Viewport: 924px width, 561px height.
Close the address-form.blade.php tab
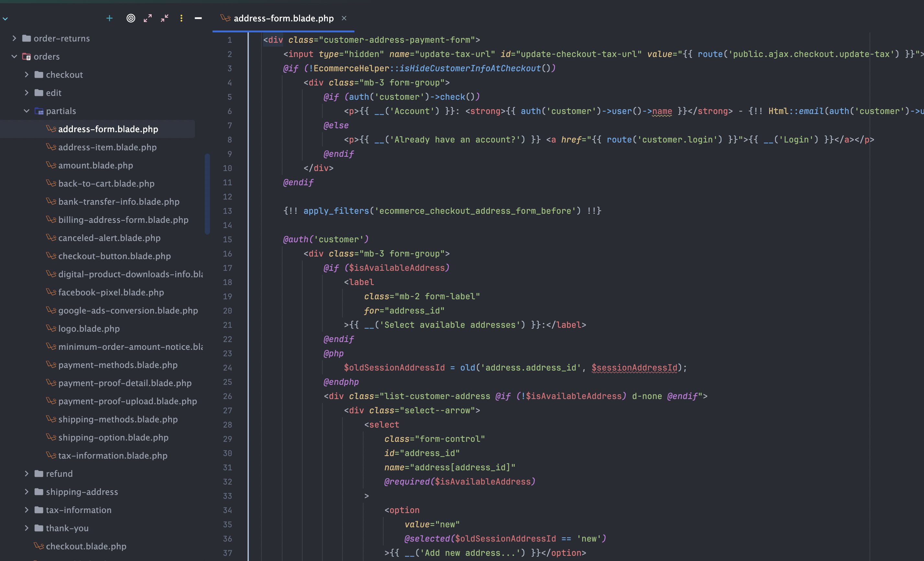tap(344, 18)
